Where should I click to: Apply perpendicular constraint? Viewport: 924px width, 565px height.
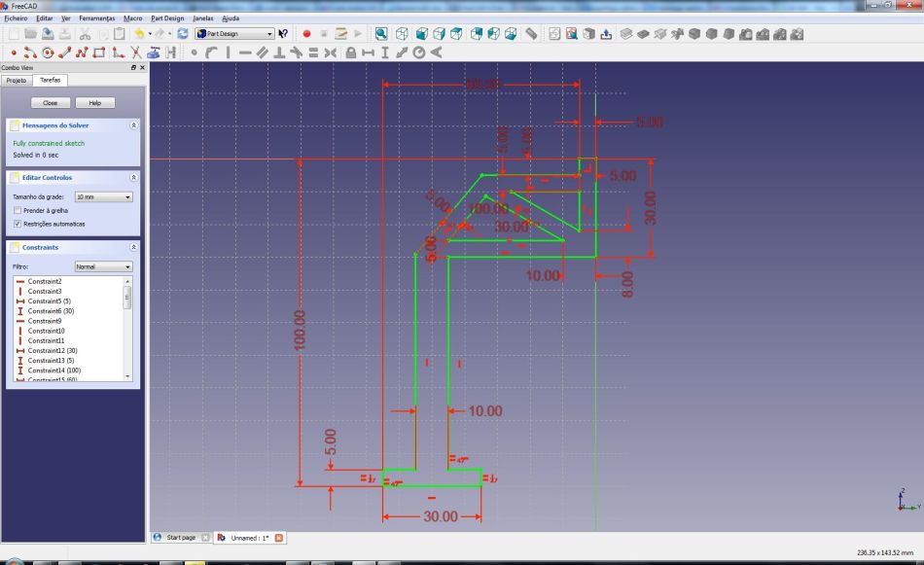pos(279,53)
